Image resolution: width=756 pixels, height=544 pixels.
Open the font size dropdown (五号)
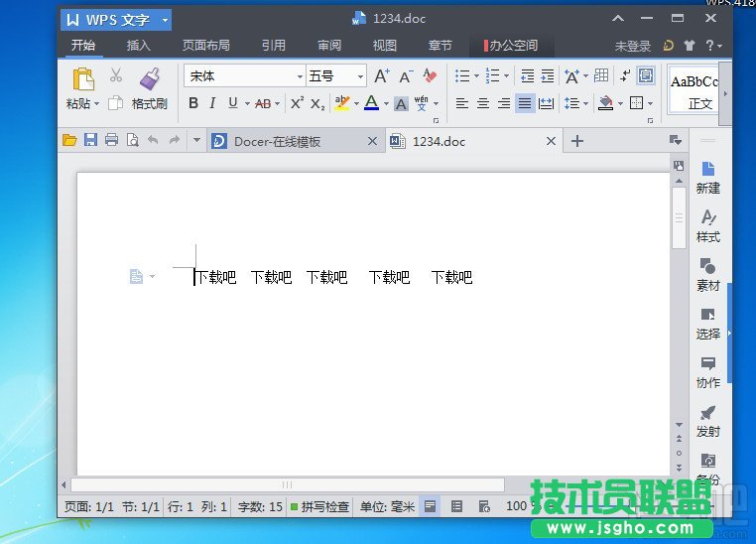[360, 76]
